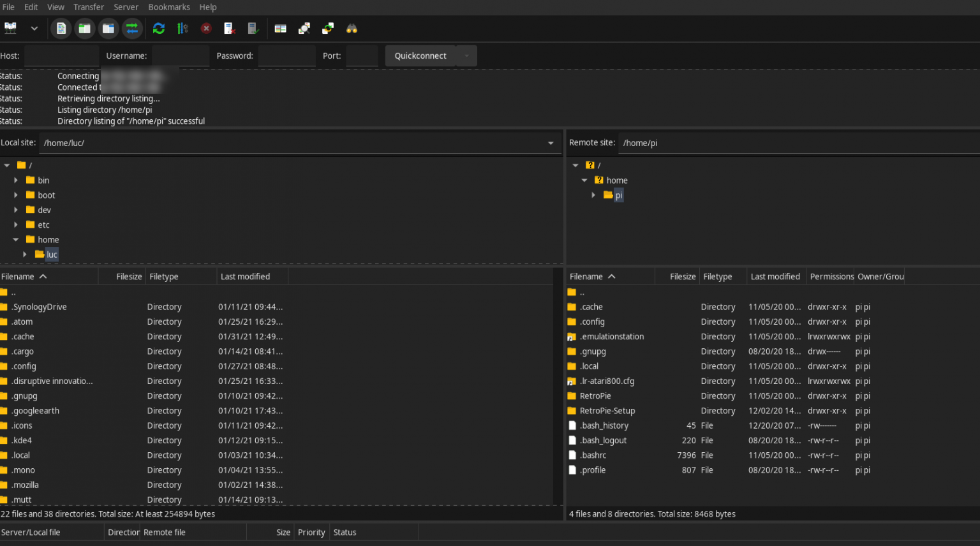This screenshot has width=980, height=546.
Task: Sort local files by Last modified
Action: pyautogui.click(x=252, y=277)
